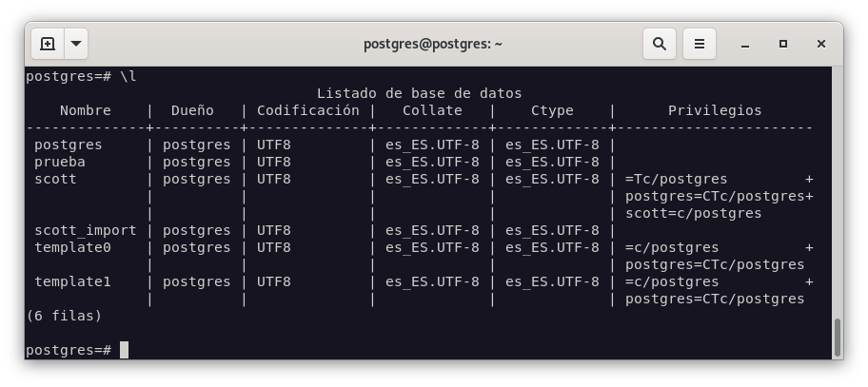Click the '(6 filas)' row count text
The width and height of the screenshot is (868, 387).
(64, 316)
